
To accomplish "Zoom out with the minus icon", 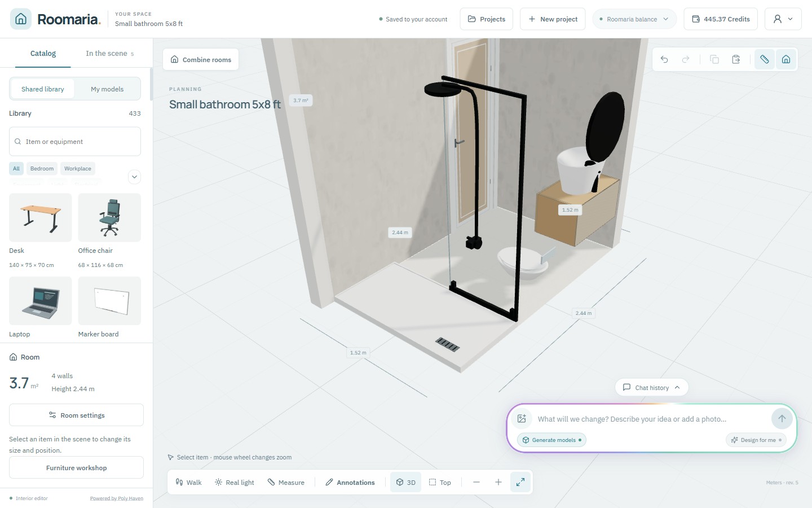I will click(476, 482).
